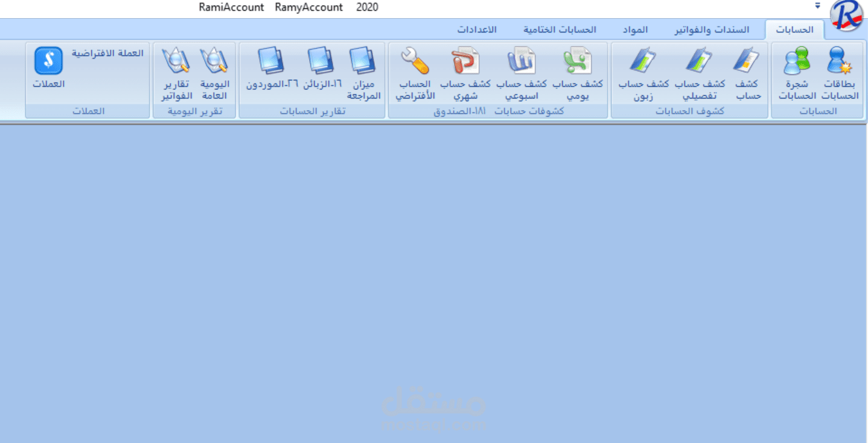Screen dimensions: 868x443
Task: Open بطاقات الحسابات (account cards)
Action: pyautogui.click(x=840, y=74)
